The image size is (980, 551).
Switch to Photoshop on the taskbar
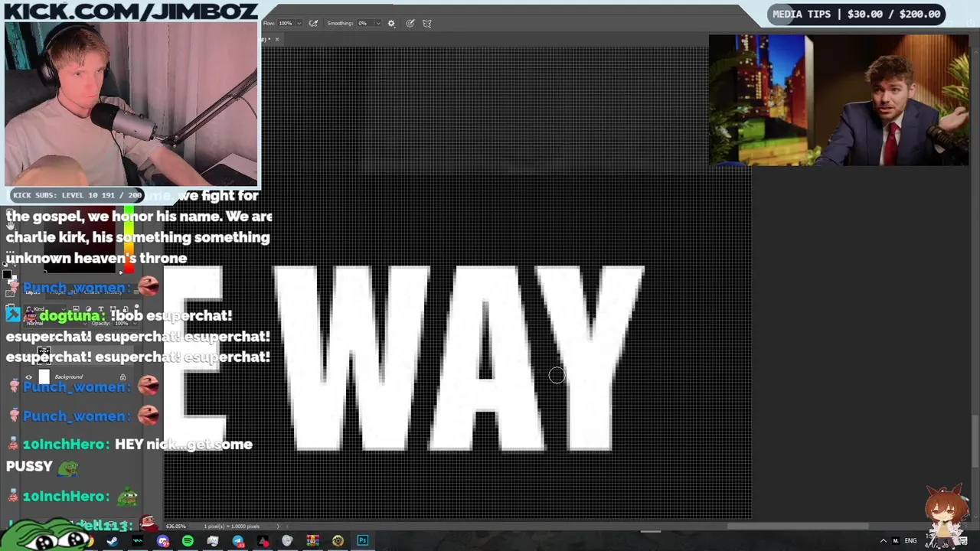363,541
